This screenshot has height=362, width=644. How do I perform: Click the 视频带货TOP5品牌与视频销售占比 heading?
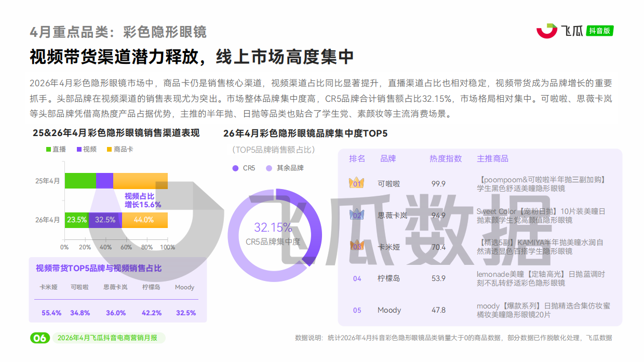(99, 269)
